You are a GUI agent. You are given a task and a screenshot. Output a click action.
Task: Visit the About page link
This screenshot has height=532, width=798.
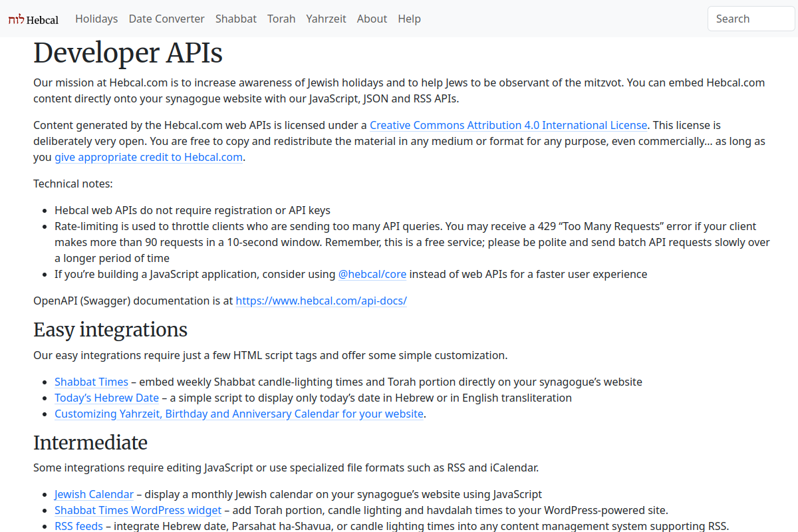point(372,19)
